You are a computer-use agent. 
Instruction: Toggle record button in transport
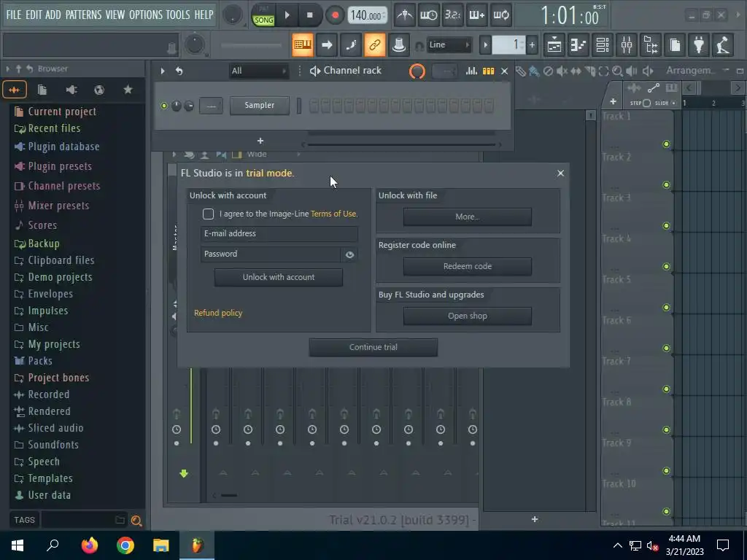pos(335,15)
